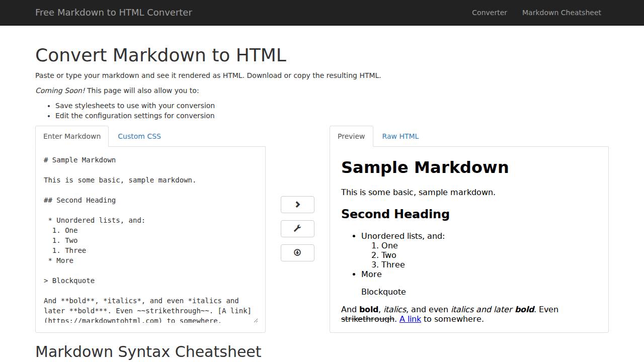
Task: Click the Blockquote text in the preview
Action: (x=383, y=292)
